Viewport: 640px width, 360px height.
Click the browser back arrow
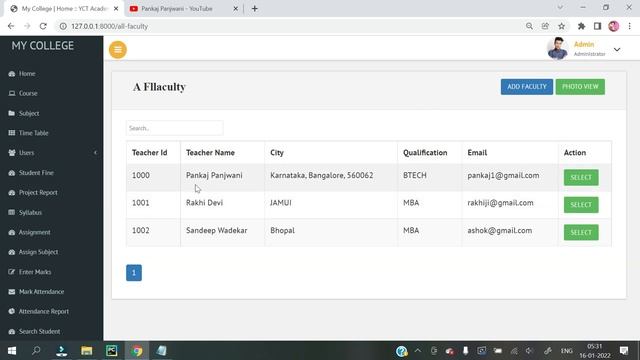[x=11, y=26]
